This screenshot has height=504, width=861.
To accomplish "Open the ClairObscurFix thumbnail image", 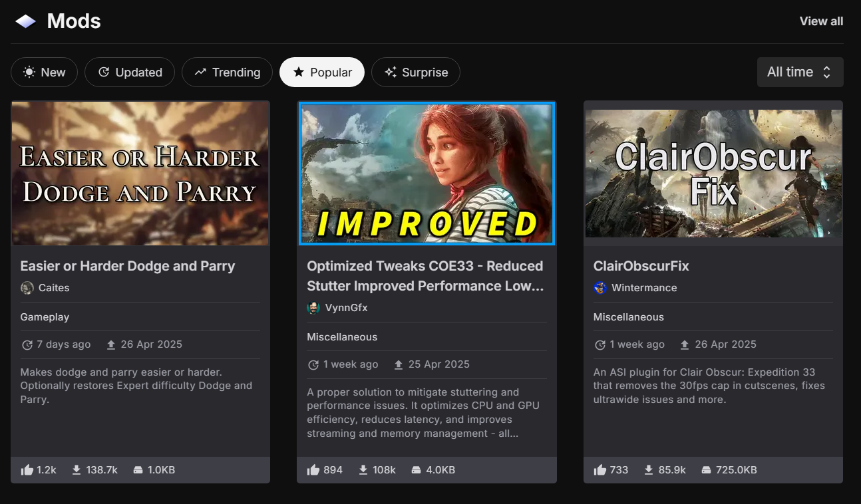I will [713, 174].
